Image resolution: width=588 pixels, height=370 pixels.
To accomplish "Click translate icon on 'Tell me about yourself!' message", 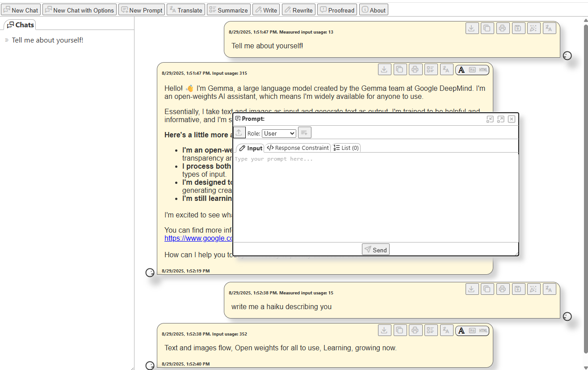I will coord(549,28).
